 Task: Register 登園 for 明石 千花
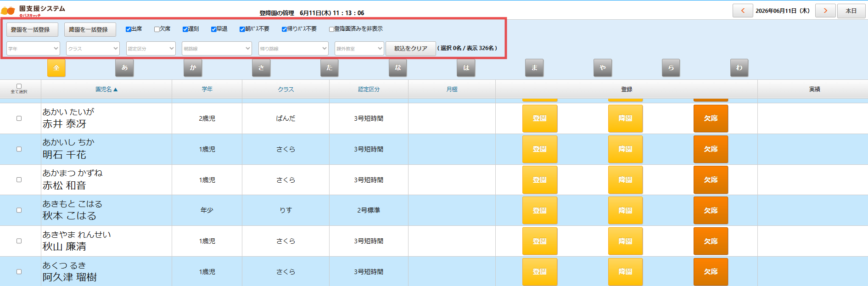(x=540, y=149)
